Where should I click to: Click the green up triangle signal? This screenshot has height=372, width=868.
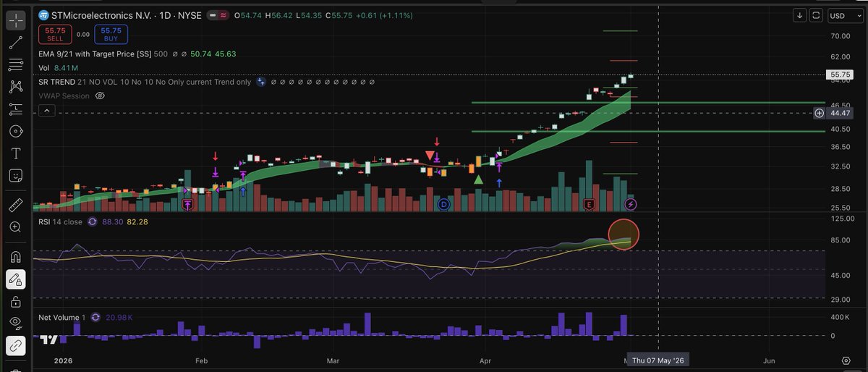pyautogui.click(x=478, y=179)
